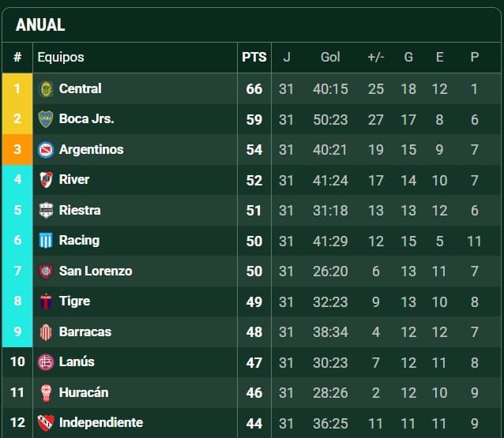Sort by the PTS column header
This screenshot has width=504, height=438.
point(254,57)
